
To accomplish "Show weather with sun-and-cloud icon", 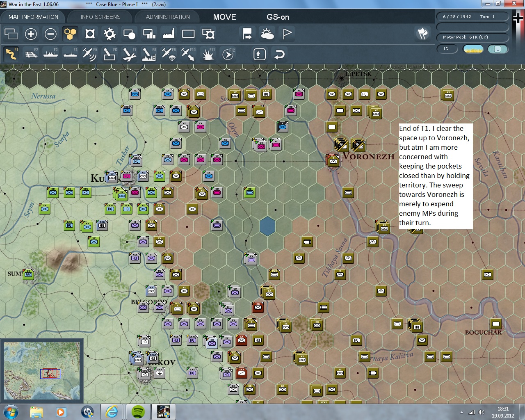I will [x=267, y=34].
